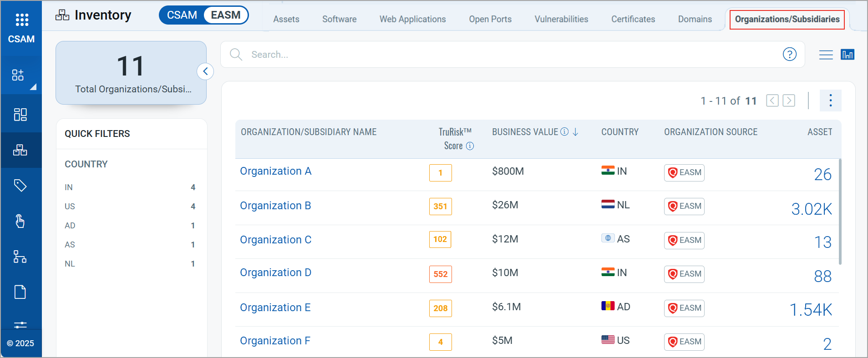This screenshot has height=358, width=868.
Task: Switch to the list view icon
Action: [826, 55]
